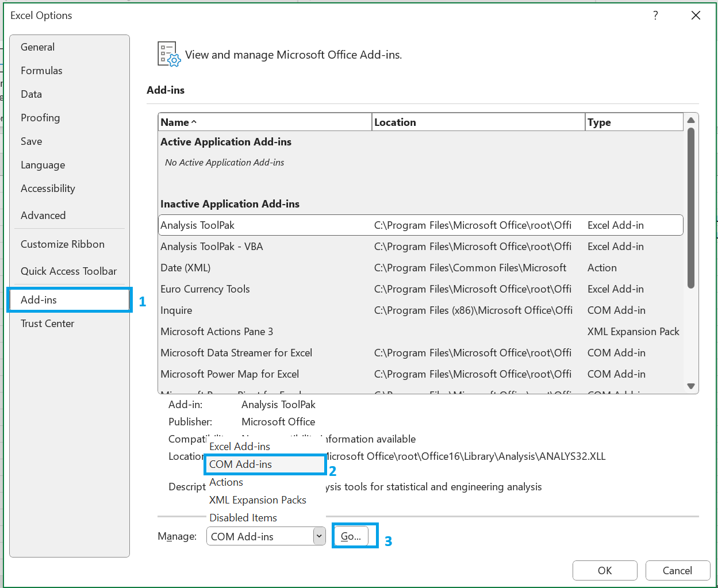The width and height of the screenshot is (718, 588).
Task: Open the Language settings
Action: click(70, 165)
